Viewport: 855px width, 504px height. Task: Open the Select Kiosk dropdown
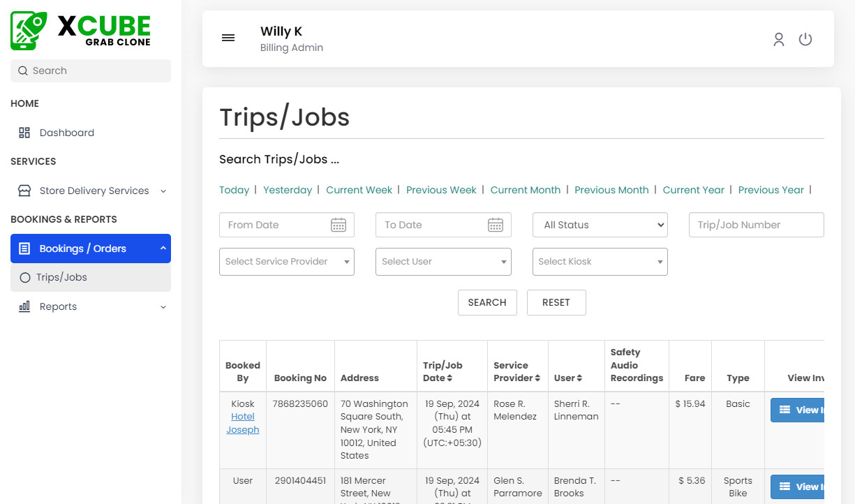[x=600, y=262]
